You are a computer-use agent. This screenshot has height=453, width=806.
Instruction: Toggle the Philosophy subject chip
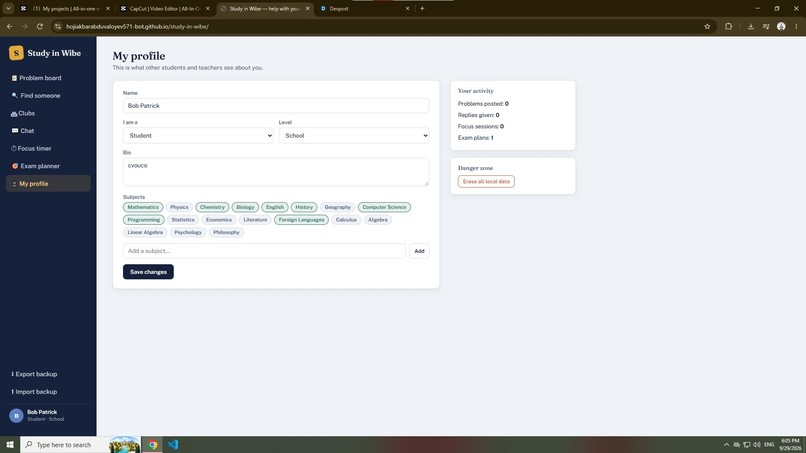[x=227, y=232]
